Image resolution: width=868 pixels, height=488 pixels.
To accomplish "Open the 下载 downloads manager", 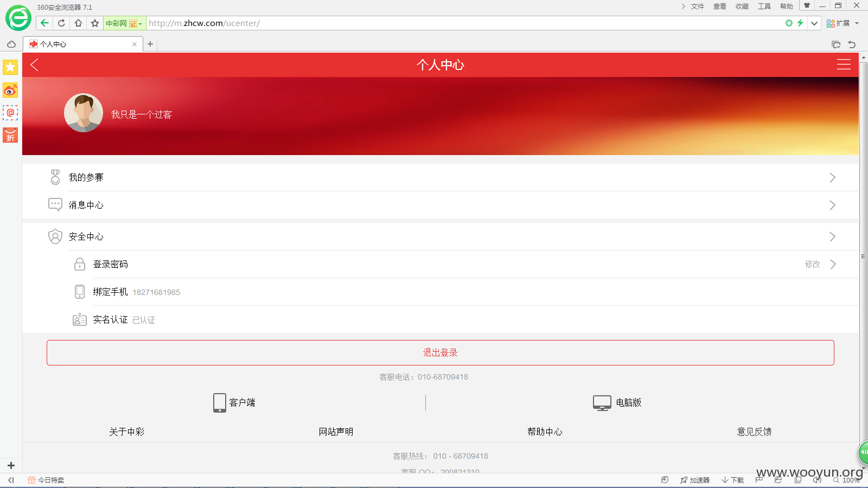I will coord(732,480).
